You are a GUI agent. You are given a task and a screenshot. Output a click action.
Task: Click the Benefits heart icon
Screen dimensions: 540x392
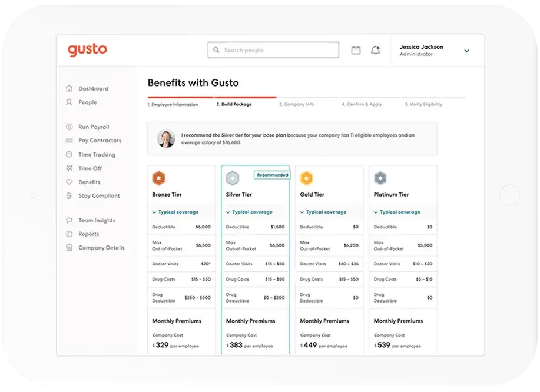(69, 182)
